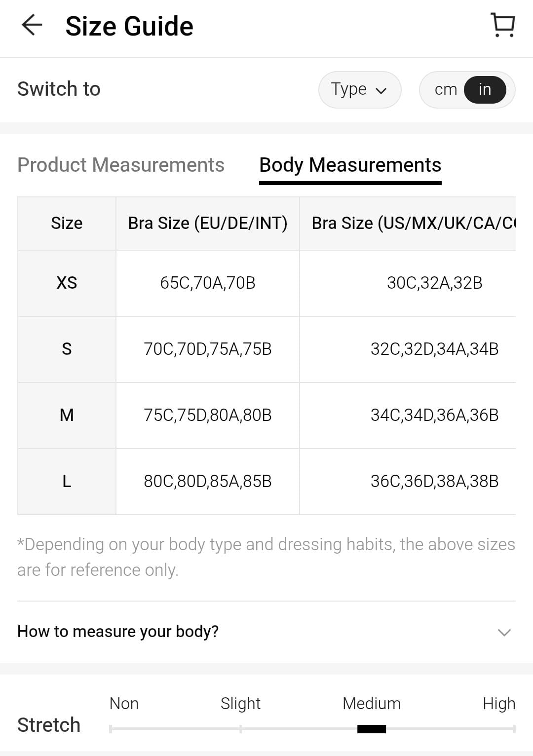Viewport: 533px width, 756px height.
Task: Select the in unit option
Action: 485,89
